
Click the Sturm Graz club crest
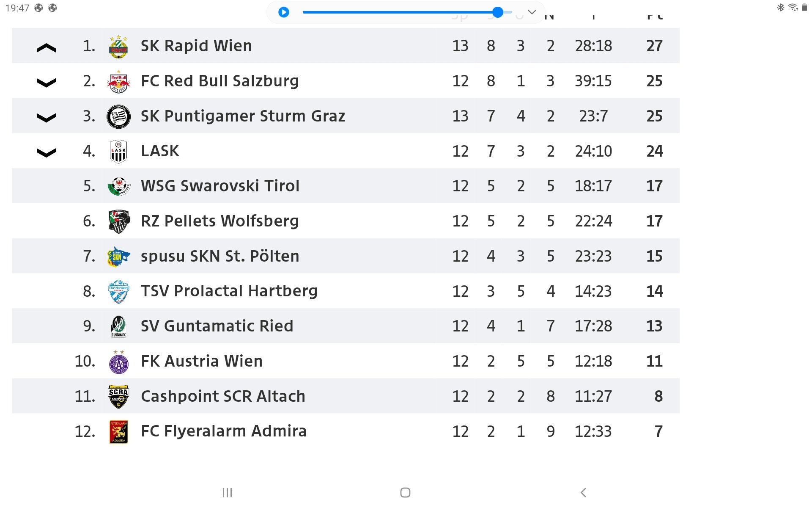pyautogui.click(x=118, y=116)
